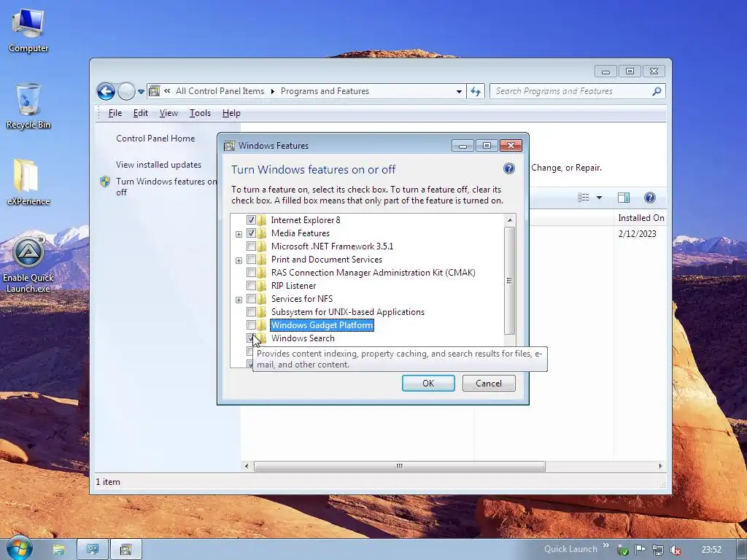Open the Computer desktop icon
Screen dimensions: 747x560
28,31
